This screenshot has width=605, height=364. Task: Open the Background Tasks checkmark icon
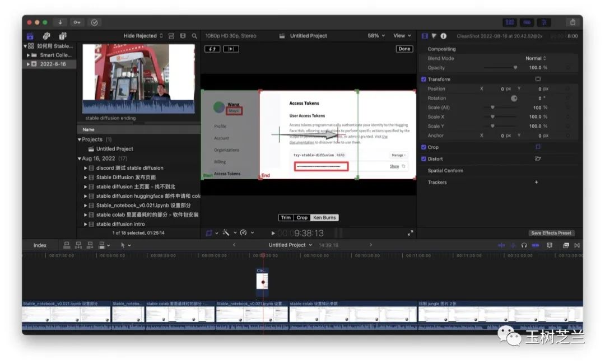[95, 22]
